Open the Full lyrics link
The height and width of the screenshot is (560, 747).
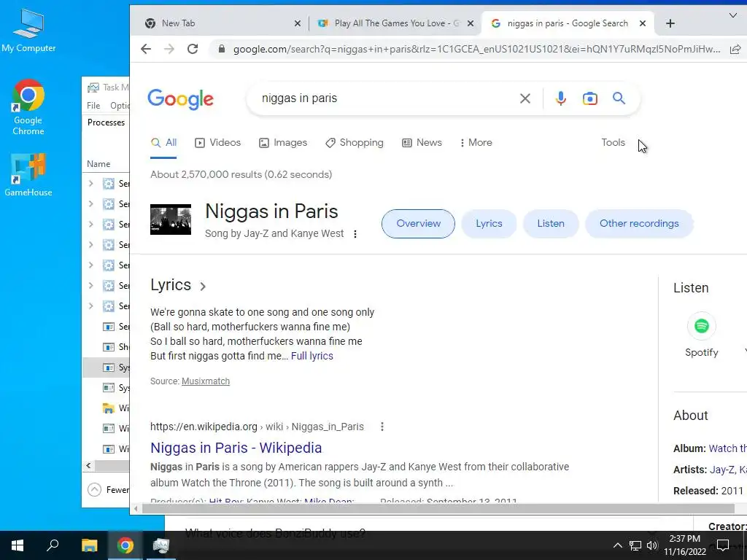click(312, 356)
